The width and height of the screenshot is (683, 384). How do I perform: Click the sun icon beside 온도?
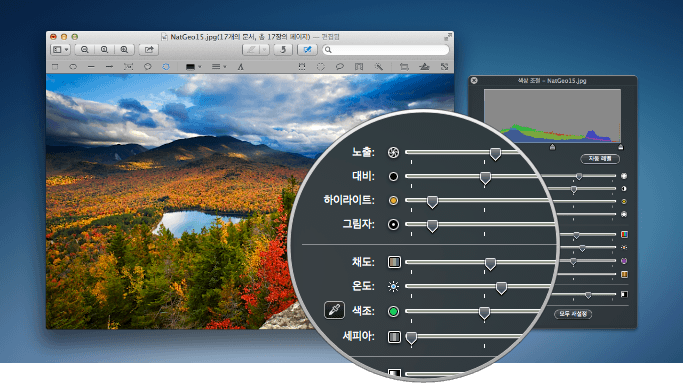point(393,286)
